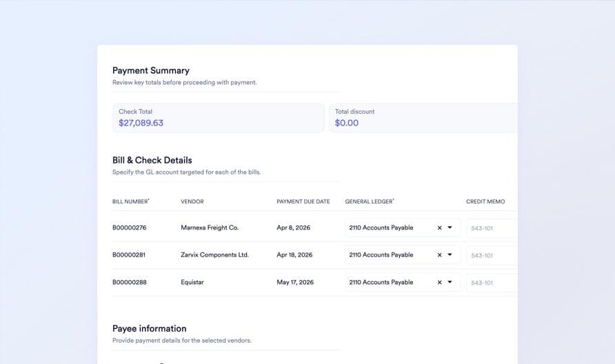Open ledger dropdown arrow for Zarvix Components Ltd.

click(x=450, y=255)
